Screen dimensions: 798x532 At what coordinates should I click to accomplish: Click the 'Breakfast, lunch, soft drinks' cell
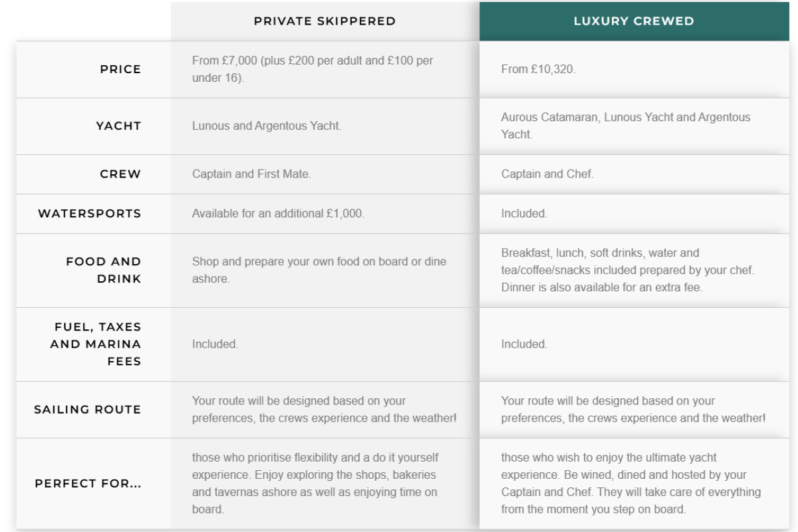pos(628,270)
